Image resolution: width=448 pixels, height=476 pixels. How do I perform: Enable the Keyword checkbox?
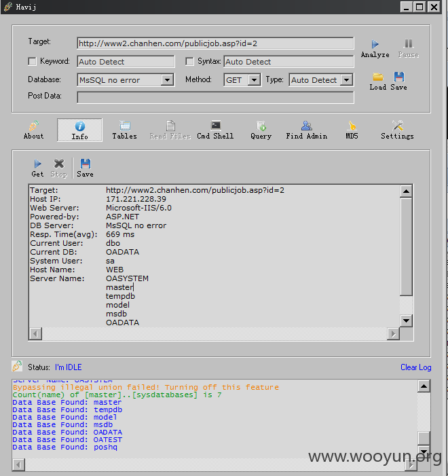[32, 62]
